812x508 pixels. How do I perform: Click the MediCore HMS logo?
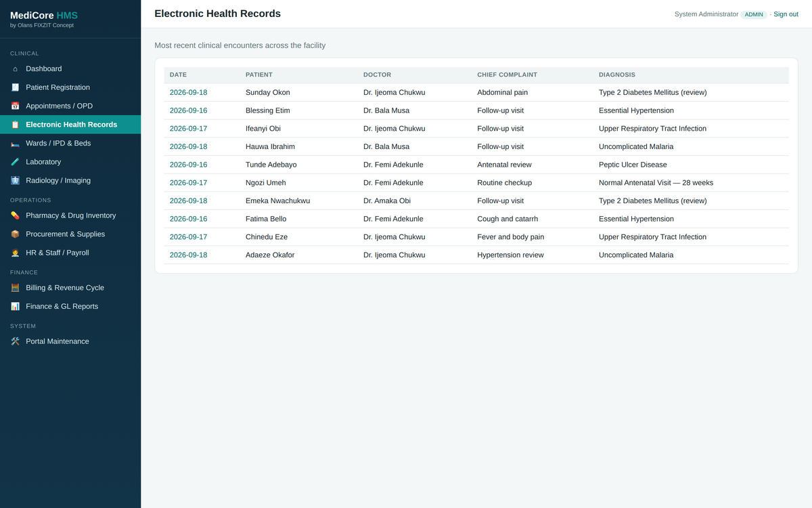(x=44, y=15)
